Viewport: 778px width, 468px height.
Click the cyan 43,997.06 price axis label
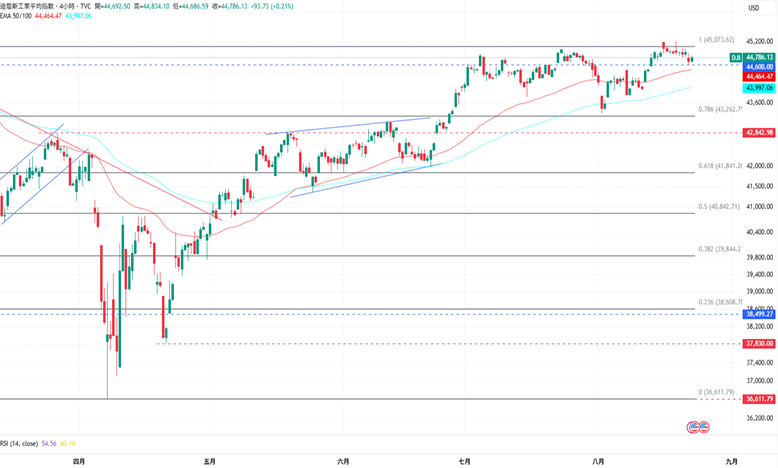759,88
